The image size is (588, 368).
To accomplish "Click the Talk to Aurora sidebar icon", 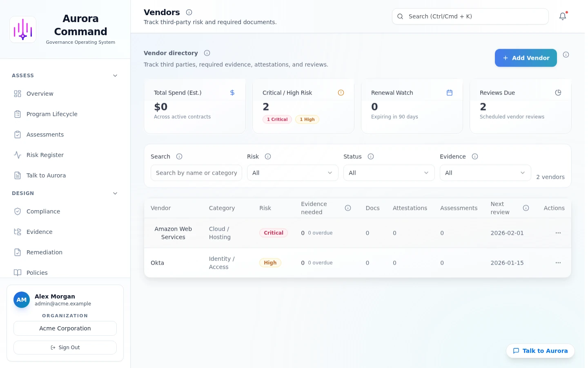I will (x=18, y=175).
